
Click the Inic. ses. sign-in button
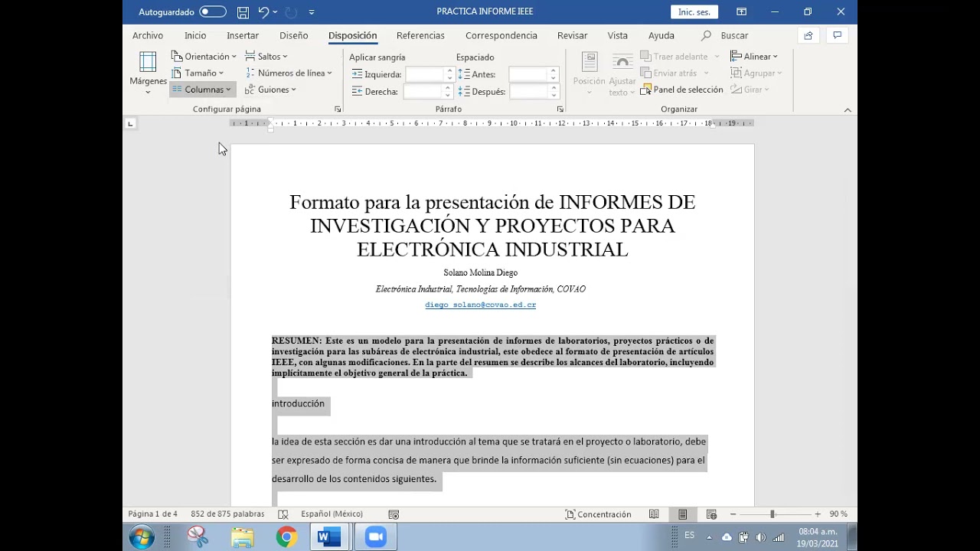click(x=694, y=11)
